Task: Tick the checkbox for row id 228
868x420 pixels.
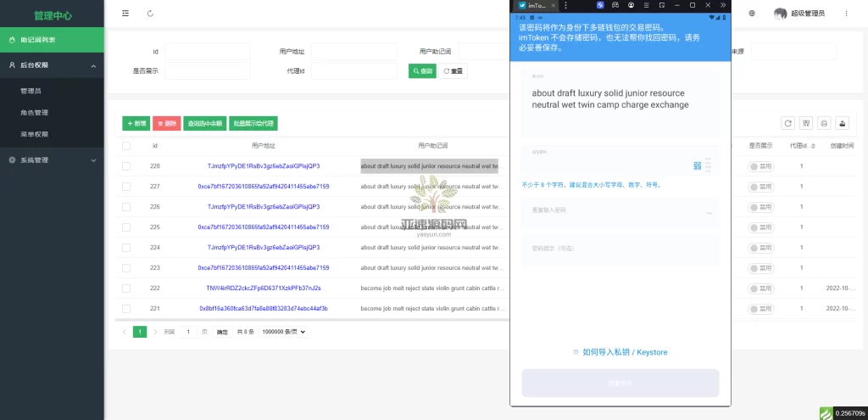Action: pos(126,166)
